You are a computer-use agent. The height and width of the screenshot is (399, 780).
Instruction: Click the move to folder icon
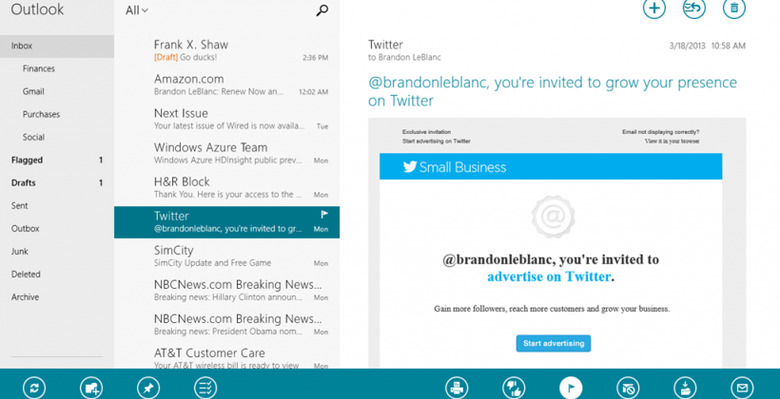pos(685,388)
